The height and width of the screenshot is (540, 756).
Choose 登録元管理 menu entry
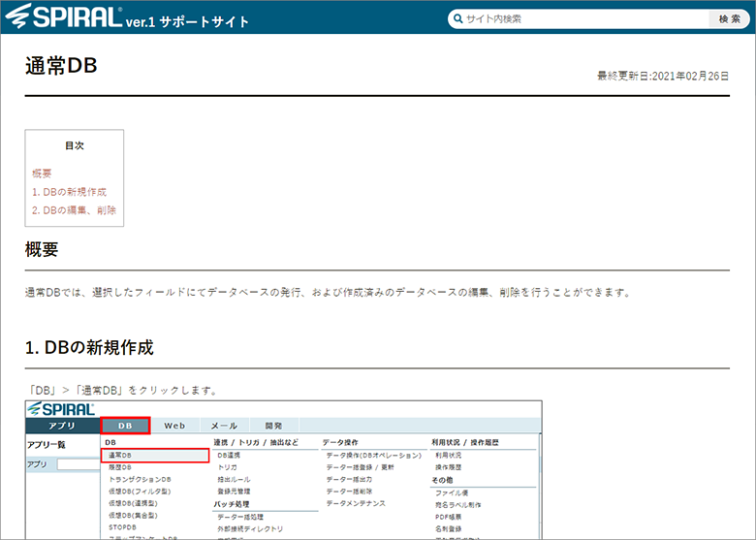point(234,492)
